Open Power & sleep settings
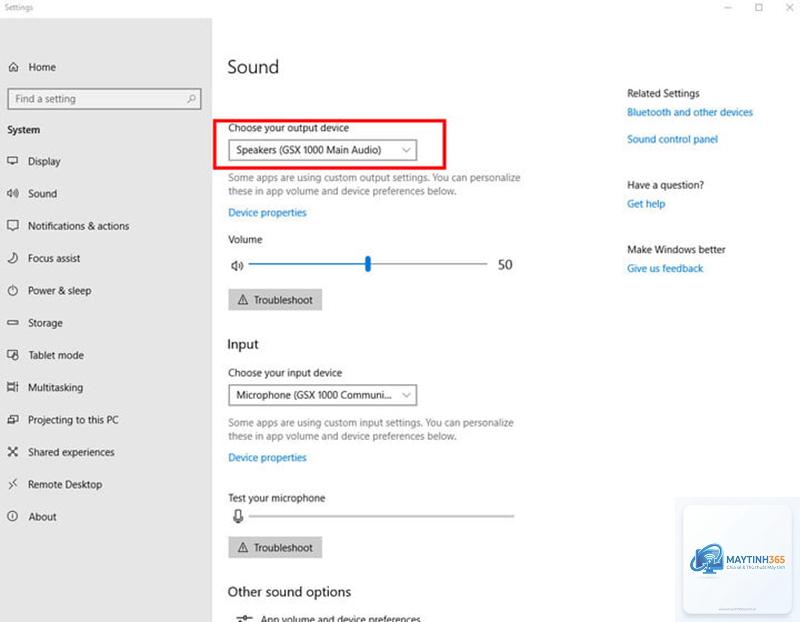The image size is (800, 622). 59,290
